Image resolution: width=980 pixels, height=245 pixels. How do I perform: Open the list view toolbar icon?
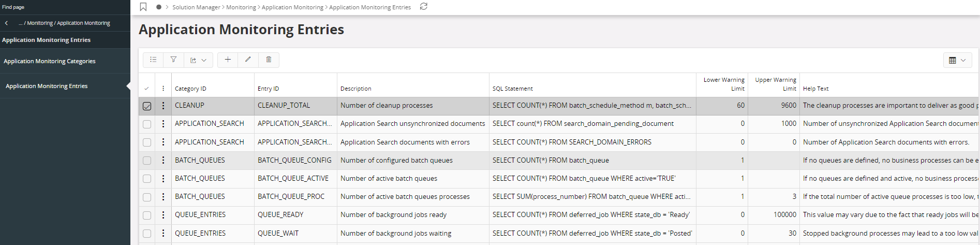tap(153, 60)
